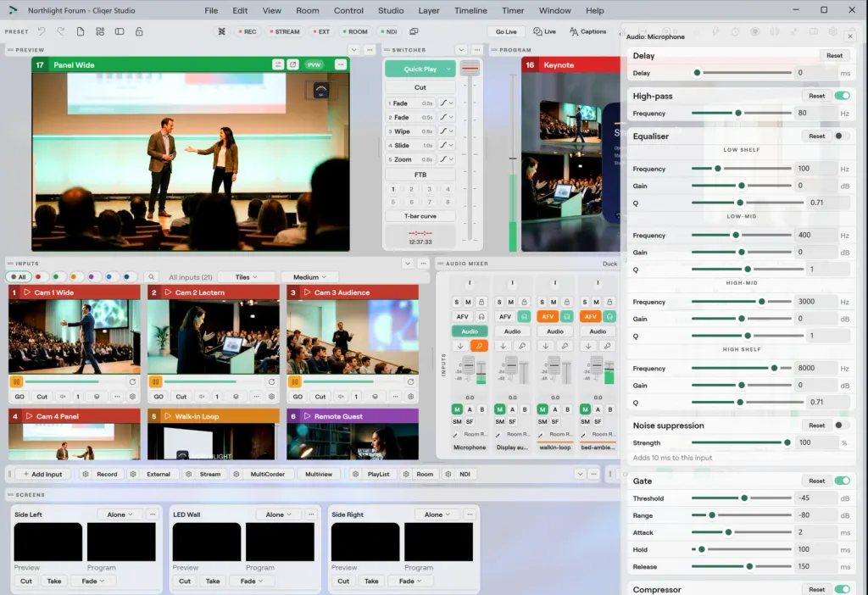868x595 pixels.
Task: Open the Tiles view dropdown in Inputs
Action: tap(246, 277)
